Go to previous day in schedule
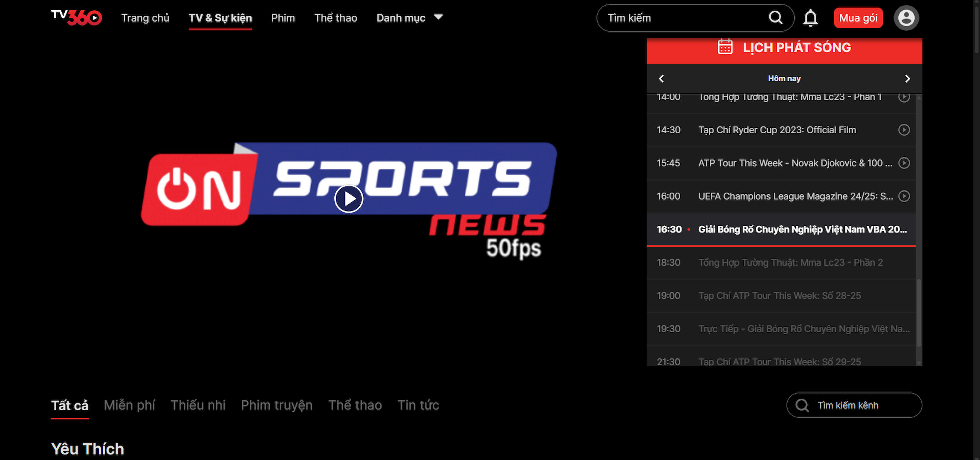The height and width of the screenshot is (460, 980). [661, 78]
